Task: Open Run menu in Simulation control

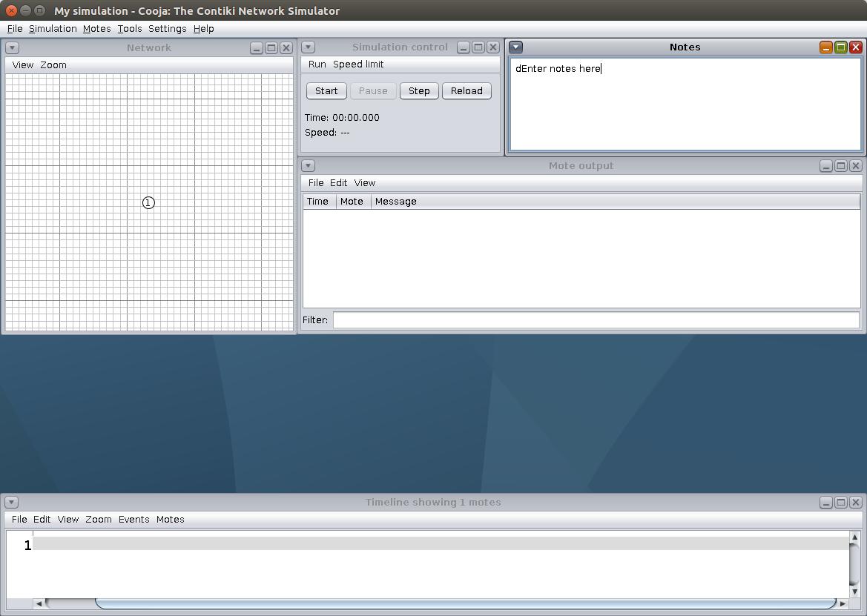Action: tap(317, 64)
